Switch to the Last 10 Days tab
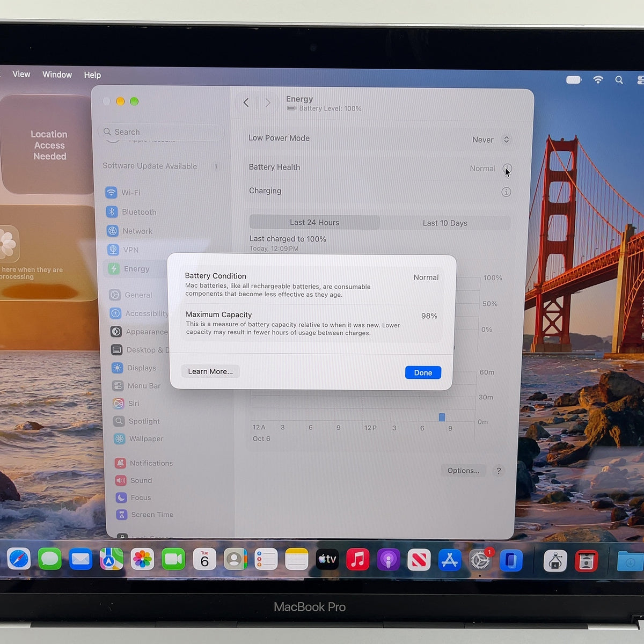Screen dimensions: 644x644 click(445, 223)
